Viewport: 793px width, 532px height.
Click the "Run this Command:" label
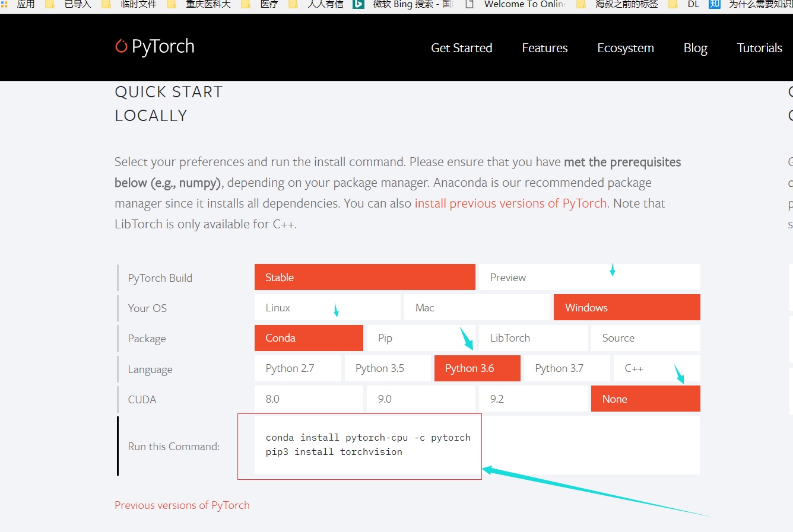(174, 447)
